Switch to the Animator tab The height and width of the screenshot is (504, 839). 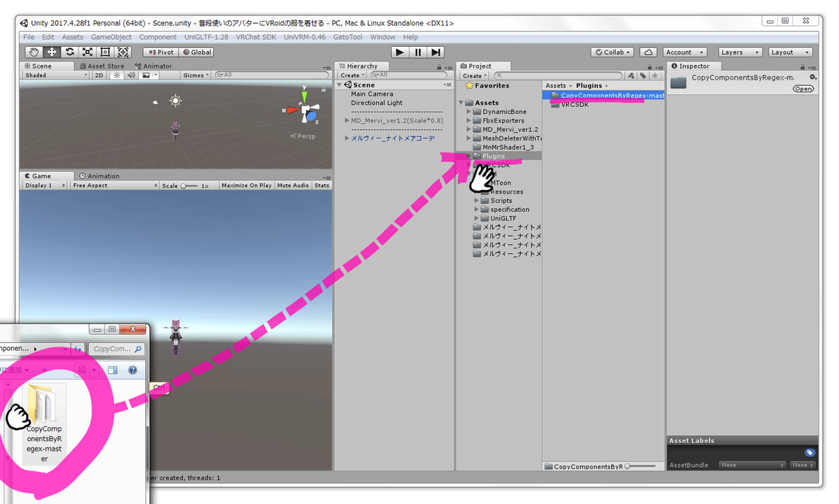(153, 66)
